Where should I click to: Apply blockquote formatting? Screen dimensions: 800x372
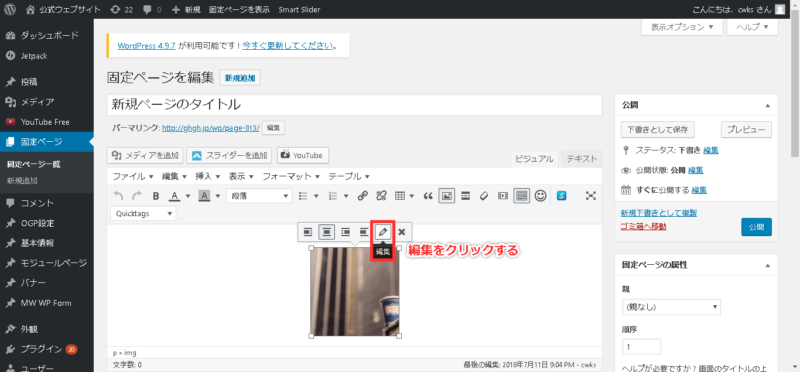[428, 195]
